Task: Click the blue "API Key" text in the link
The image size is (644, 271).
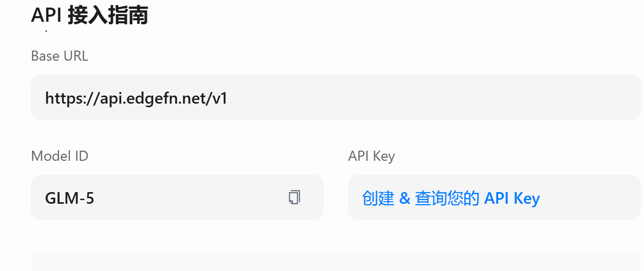Action: [x=512, y=198]
